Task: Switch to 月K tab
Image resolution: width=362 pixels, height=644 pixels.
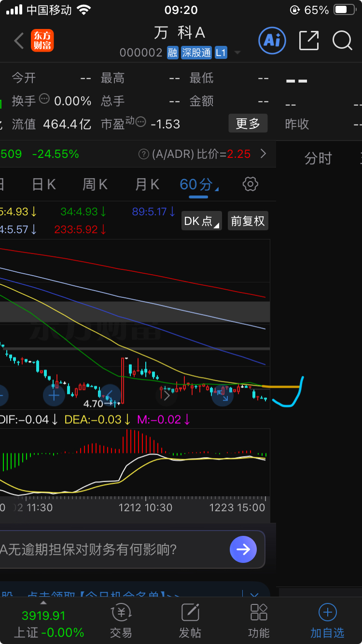Action: (147, 184)
